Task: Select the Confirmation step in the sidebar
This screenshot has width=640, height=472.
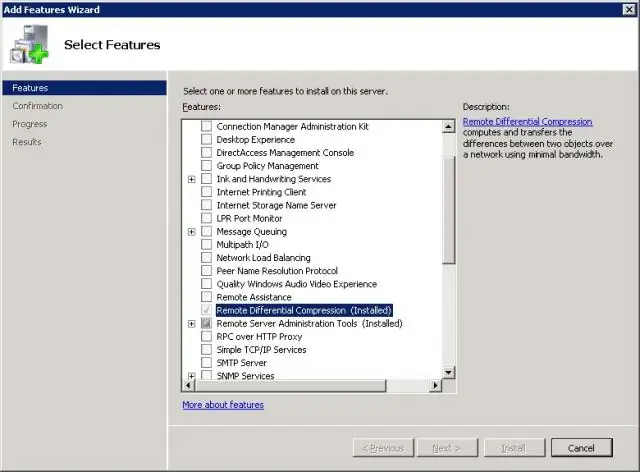Action: [37, 106]
